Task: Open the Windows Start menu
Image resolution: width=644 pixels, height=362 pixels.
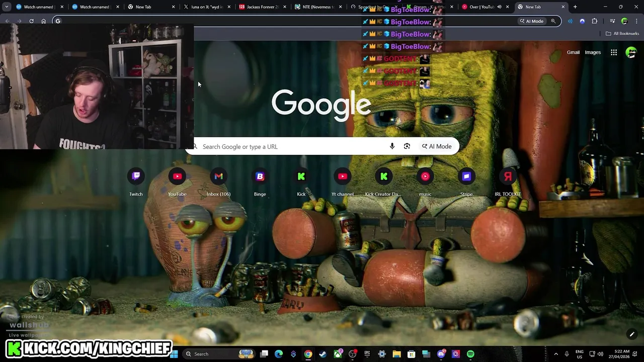Action: pyautogui.click(x=174, y=354)
